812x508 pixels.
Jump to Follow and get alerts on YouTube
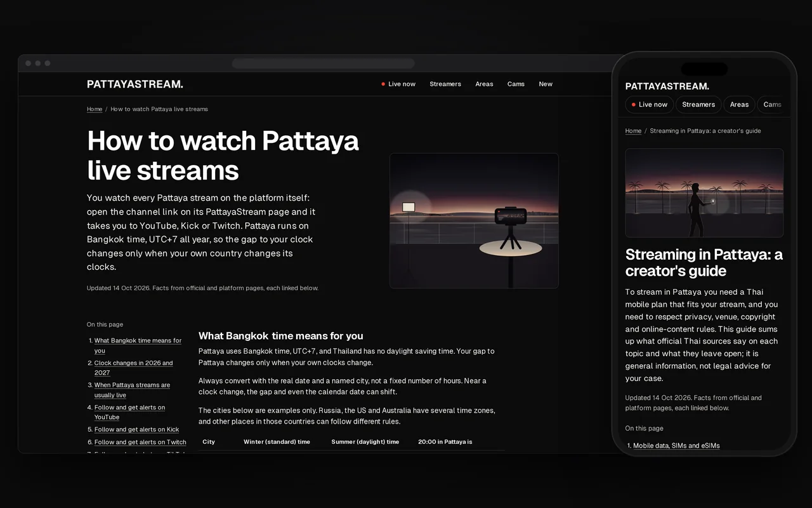tap(129, 412)
